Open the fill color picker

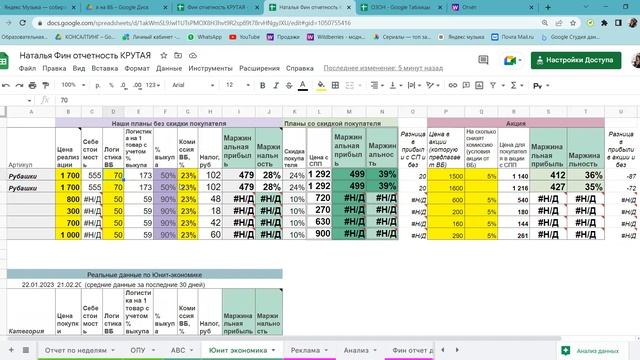[321, 85]
